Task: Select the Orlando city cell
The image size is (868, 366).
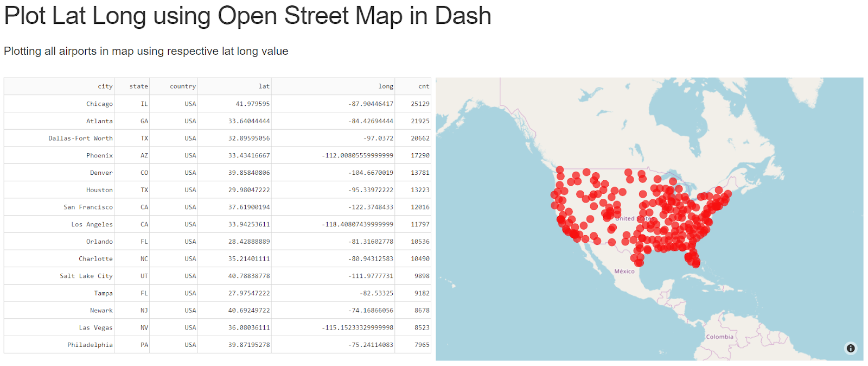Action: coord(59,242)
